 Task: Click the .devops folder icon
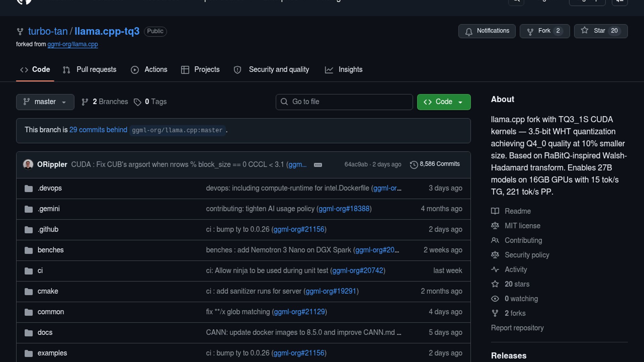29,188
